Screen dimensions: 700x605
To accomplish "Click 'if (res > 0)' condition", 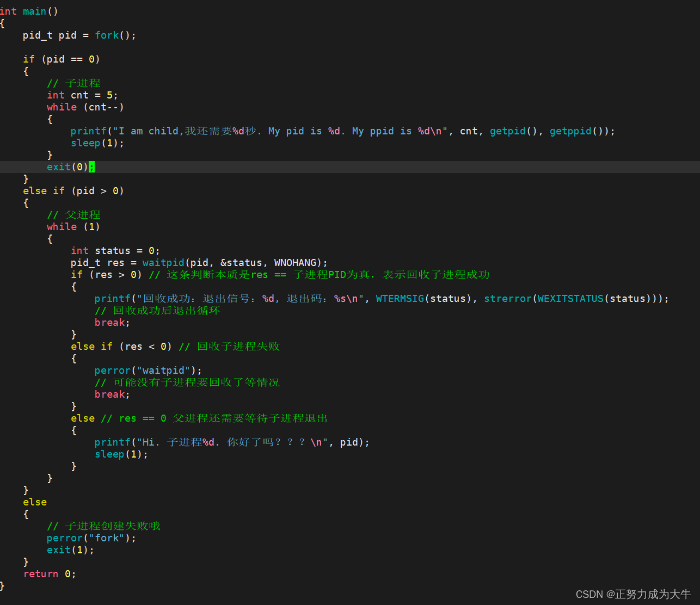I will 107,275.
